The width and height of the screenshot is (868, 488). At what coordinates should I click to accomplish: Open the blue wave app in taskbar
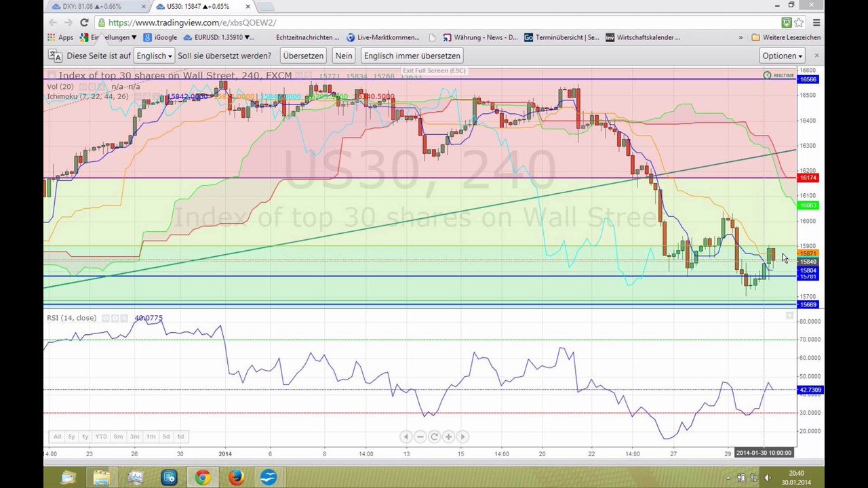[x=269, y=478]
